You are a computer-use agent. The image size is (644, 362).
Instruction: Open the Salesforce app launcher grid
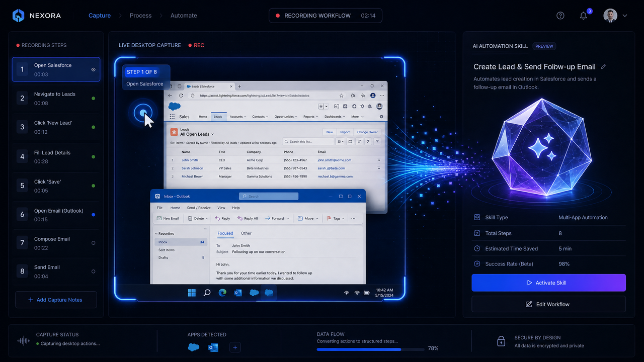coord(172,117)
